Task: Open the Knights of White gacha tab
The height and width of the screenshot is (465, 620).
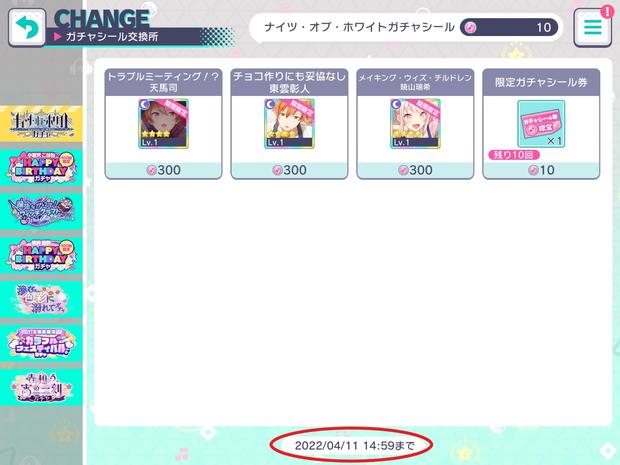Action: pyautogui.click(x=41, y=123)
